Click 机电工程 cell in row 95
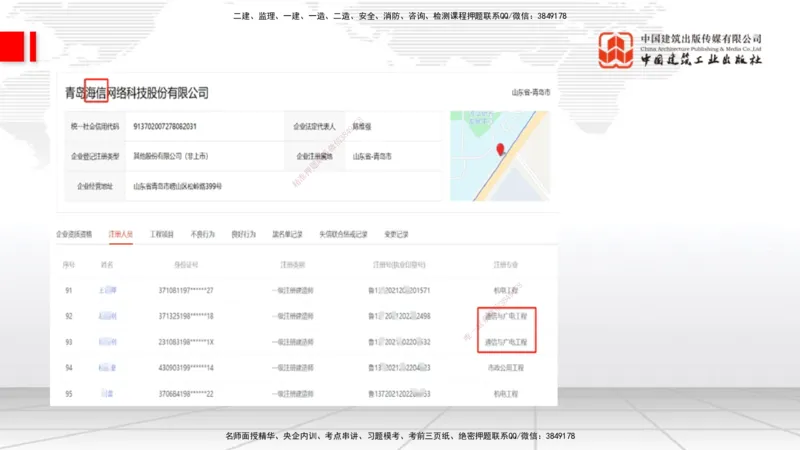 click(506, 393)
